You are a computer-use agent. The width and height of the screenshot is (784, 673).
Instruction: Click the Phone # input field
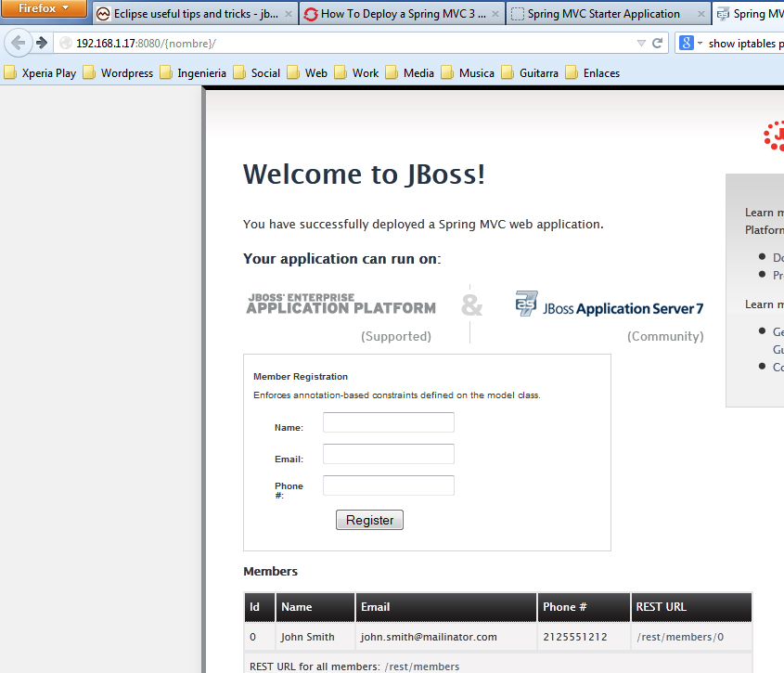coord(389,485)
